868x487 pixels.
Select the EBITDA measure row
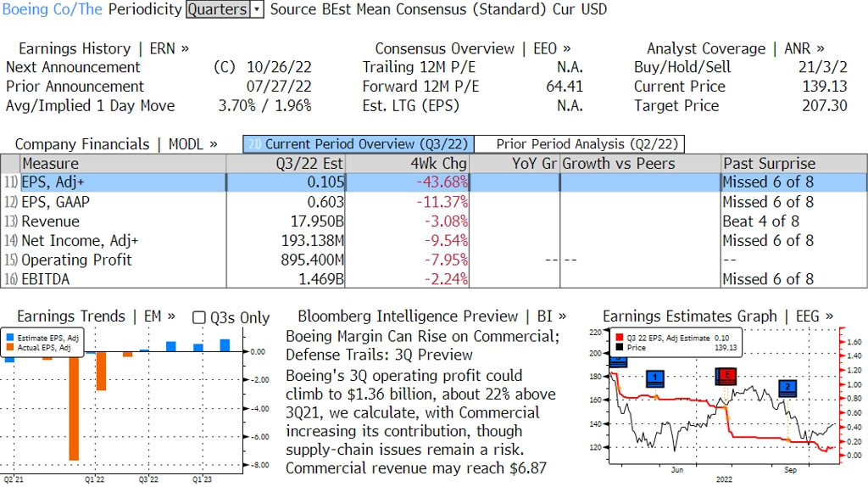click(x=434, y=278)
